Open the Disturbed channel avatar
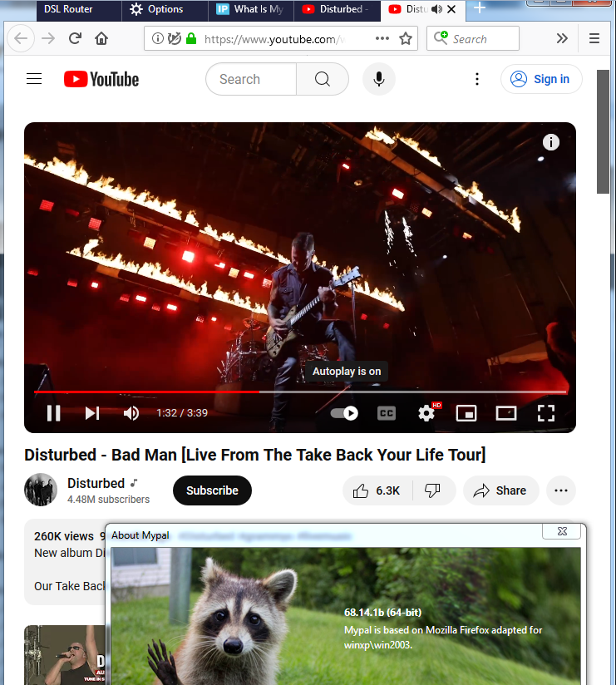 pos(41,490)
